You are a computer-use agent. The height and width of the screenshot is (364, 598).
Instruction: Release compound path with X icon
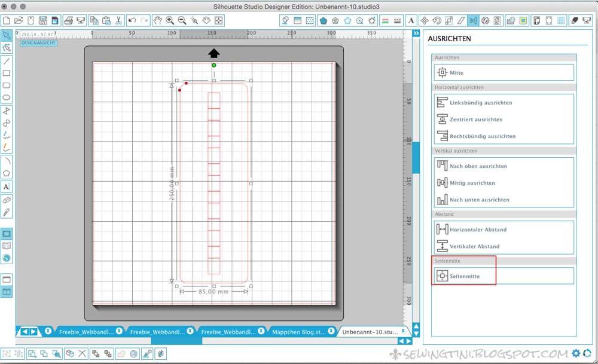[x=83, y=354]
